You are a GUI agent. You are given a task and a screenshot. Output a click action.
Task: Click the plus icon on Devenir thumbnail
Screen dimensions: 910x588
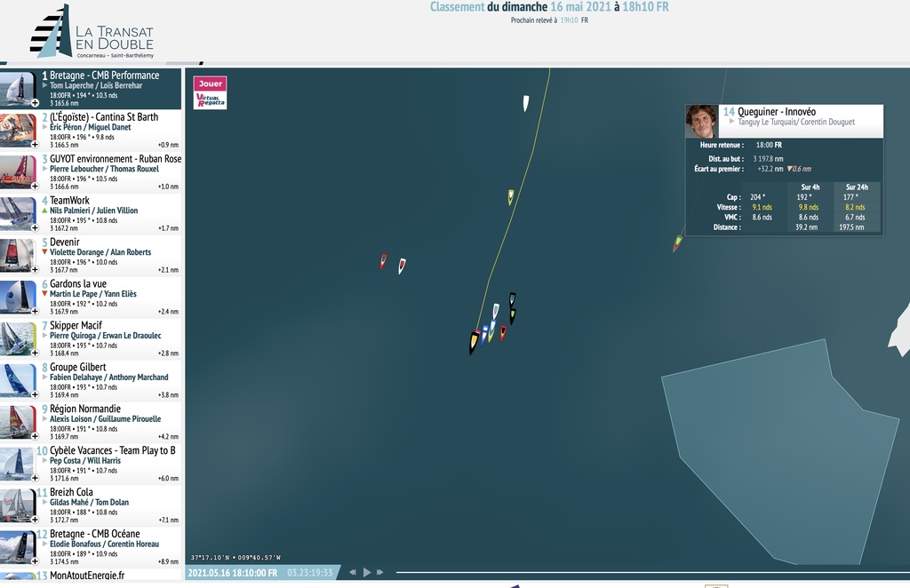pos(35,270)
